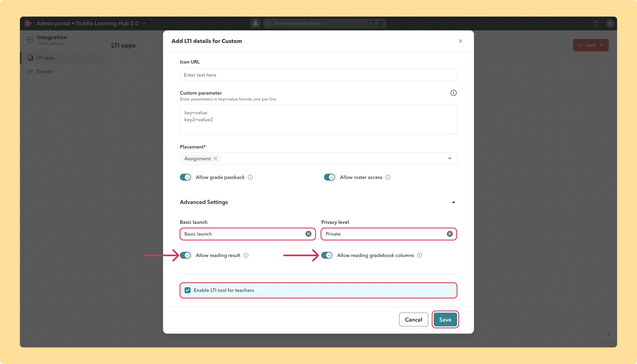Click the Advanced Settings heading
Image resolution: width=637 pixels, height=364 pixels.
pos(204,202)
